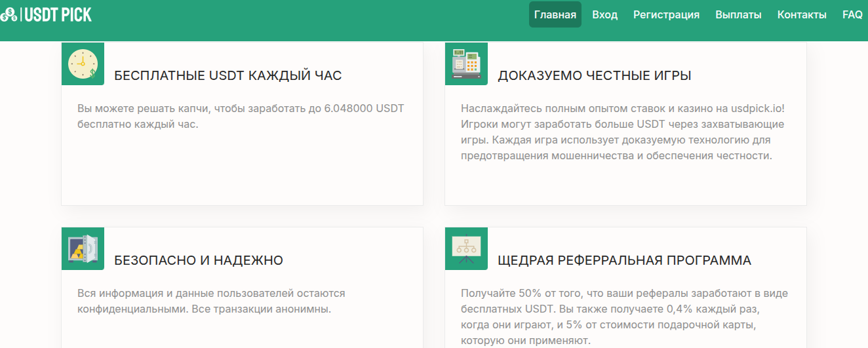Click the safe icon for БЕЗОПАСНО И НАДЕЖНО

[x=83, y=248]
